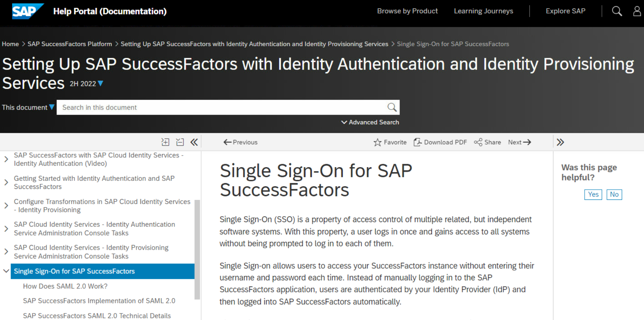Click Favorite label
Viewport: 644px width, 320px height.
coord(395,142)
